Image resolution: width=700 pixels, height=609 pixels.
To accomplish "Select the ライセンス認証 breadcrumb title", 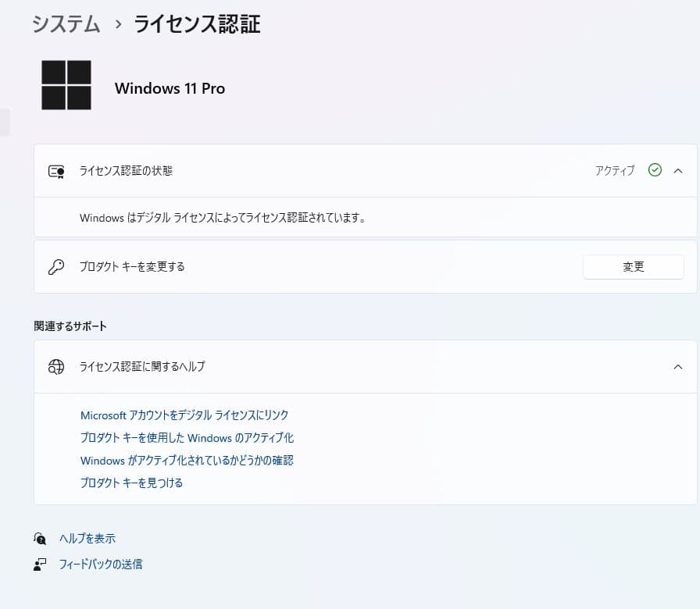I will tap(195, 24).
